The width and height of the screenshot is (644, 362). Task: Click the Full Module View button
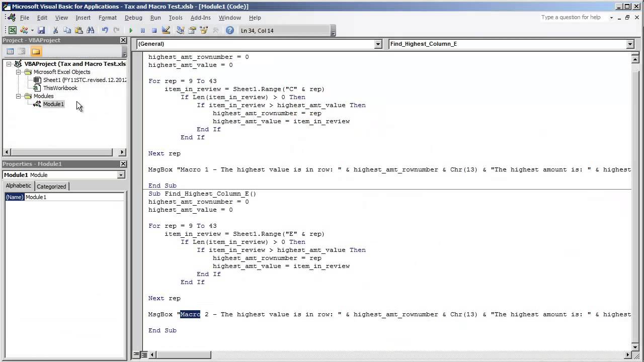144,355
